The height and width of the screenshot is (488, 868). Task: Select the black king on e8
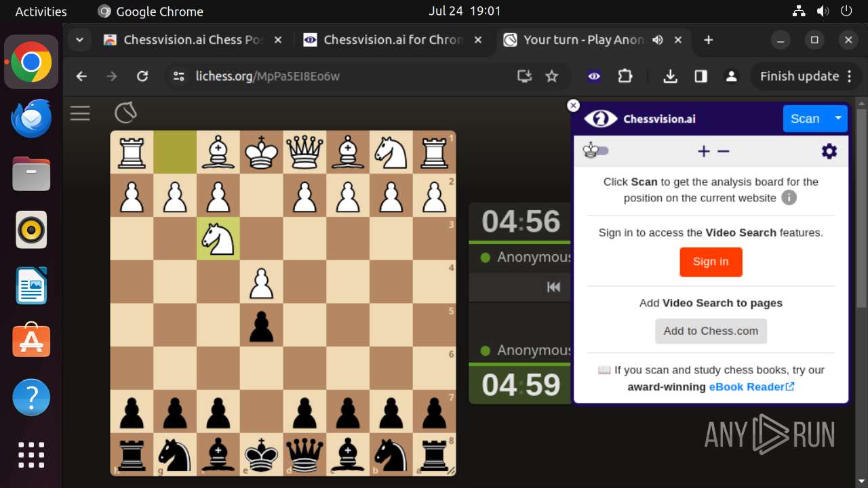click(x=262, y=455)
